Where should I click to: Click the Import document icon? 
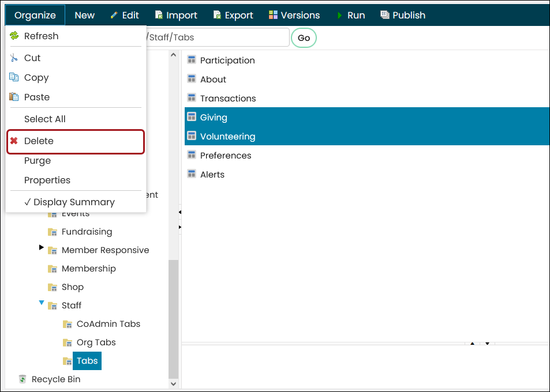tap(159, 15)
